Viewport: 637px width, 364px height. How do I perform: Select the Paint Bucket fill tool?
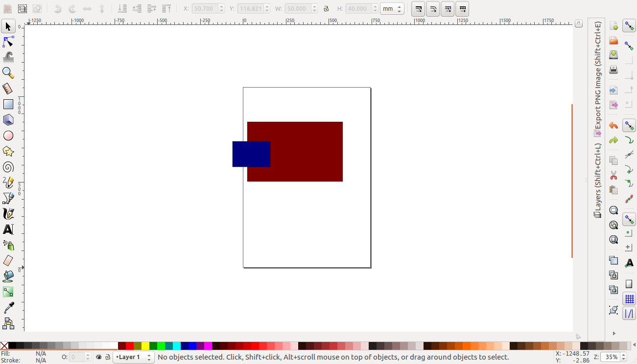pos(8,276)
